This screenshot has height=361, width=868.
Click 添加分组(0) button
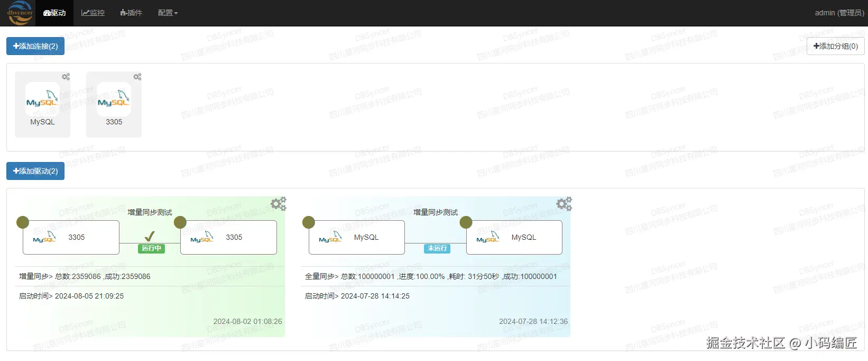(836, 46)
